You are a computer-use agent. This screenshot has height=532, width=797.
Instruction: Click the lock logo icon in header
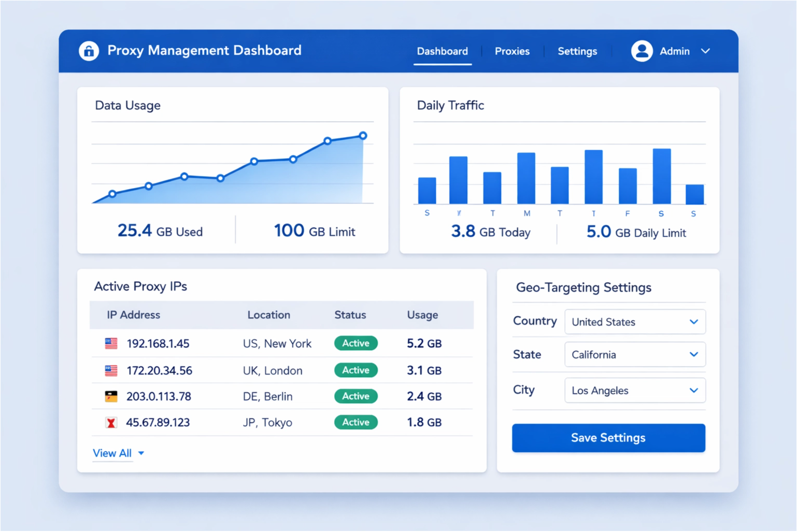click(x=89, y=51)
